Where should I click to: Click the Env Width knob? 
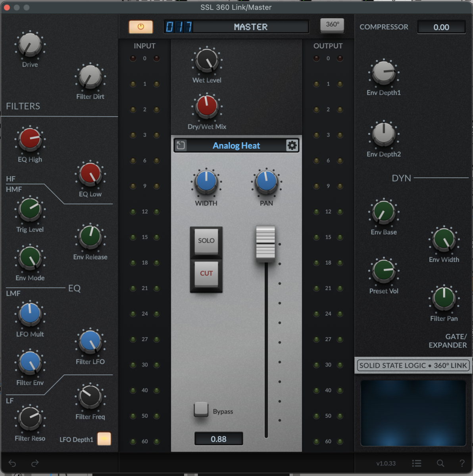pyautogui.click(x=444, y=240)
